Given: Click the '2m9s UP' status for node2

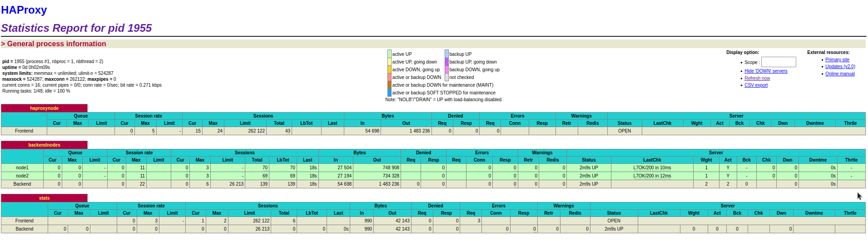Looking at the screenshot, I should coord(589,176).
